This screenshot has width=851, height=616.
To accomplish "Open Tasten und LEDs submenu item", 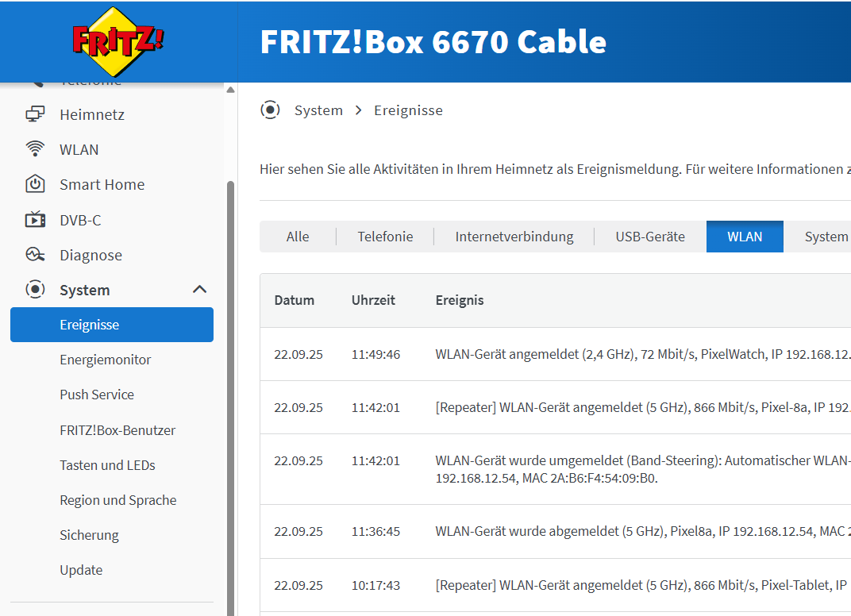I will click(107, 465).
